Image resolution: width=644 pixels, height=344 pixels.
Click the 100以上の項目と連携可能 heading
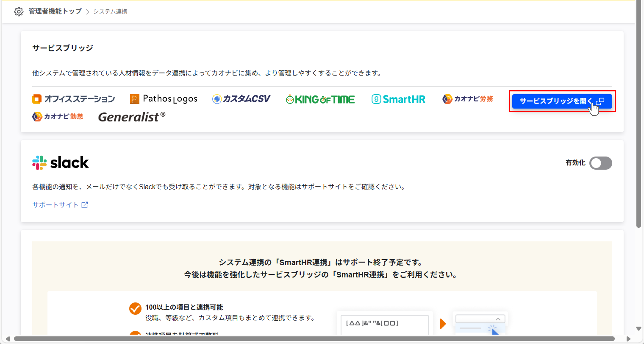tap(184, 307)
